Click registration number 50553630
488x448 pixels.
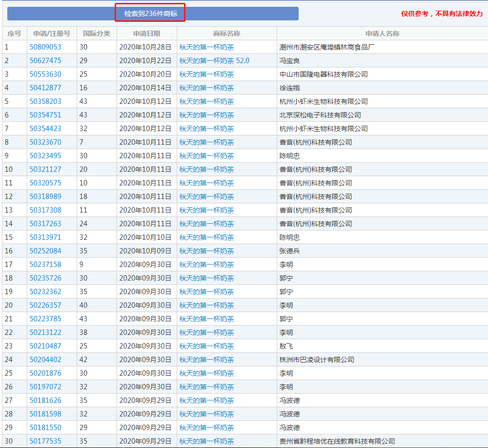pyautogui.click(x=46, y=74)
